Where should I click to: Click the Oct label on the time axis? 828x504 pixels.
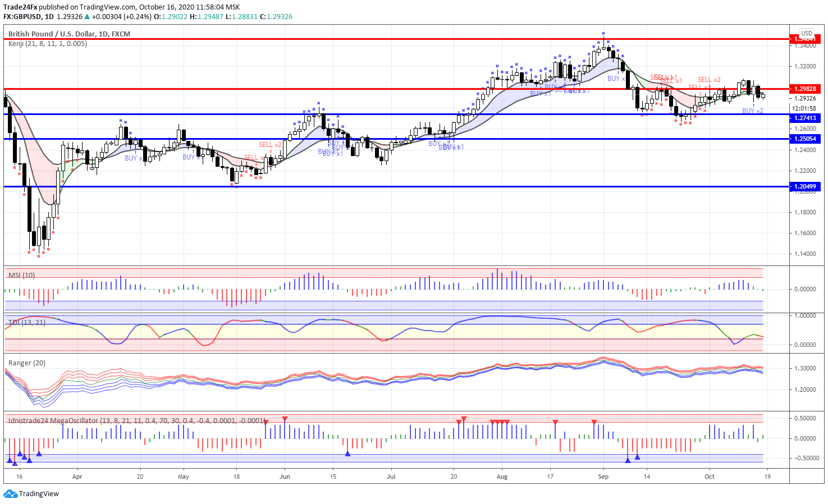pyautogui.click(x=710, y=476)
